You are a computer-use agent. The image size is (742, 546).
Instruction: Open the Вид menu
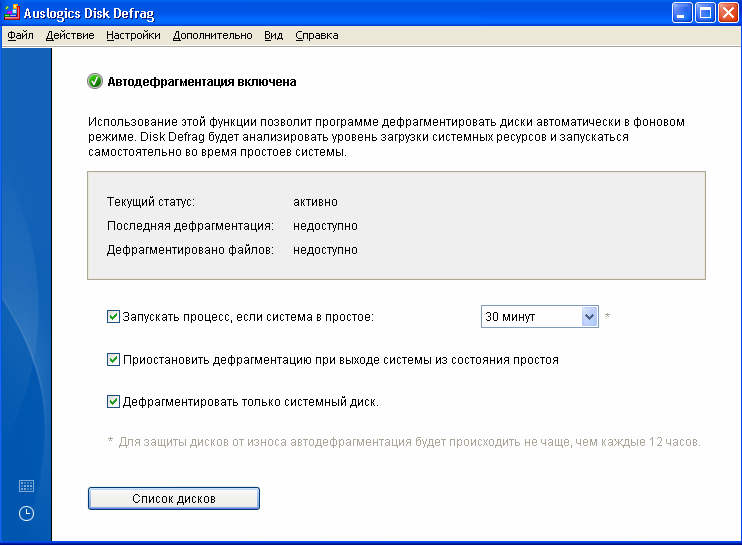(x=273, y=35)
